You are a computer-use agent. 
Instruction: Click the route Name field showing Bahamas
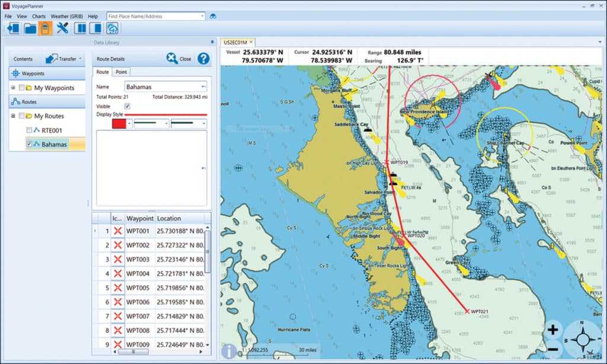pyautogui.click(x=166, y=87)
